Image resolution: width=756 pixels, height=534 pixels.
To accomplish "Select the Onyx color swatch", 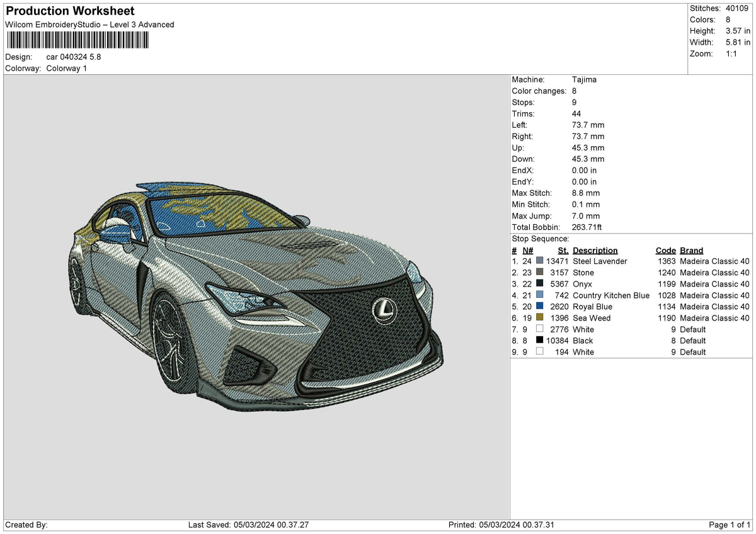I will pyautogui.click(x=539, y=284).
